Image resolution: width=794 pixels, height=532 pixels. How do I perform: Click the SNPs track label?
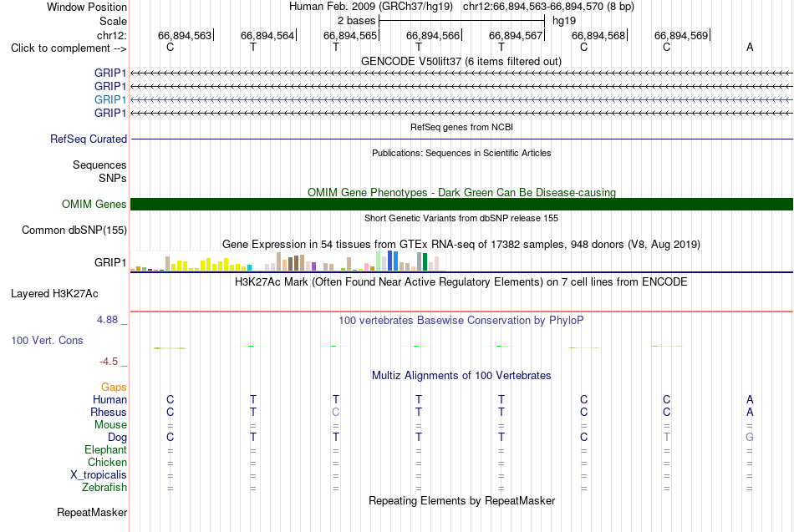tap(113, 178)
